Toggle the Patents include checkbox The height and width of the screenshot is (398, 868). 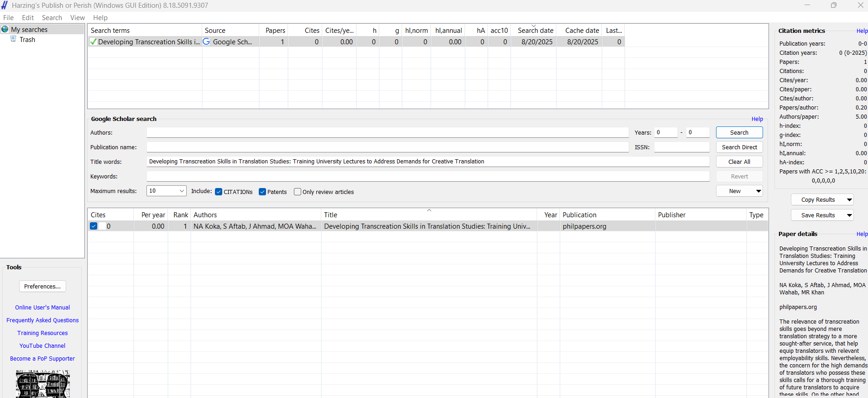pyautogui.click(x=262, y=192)
